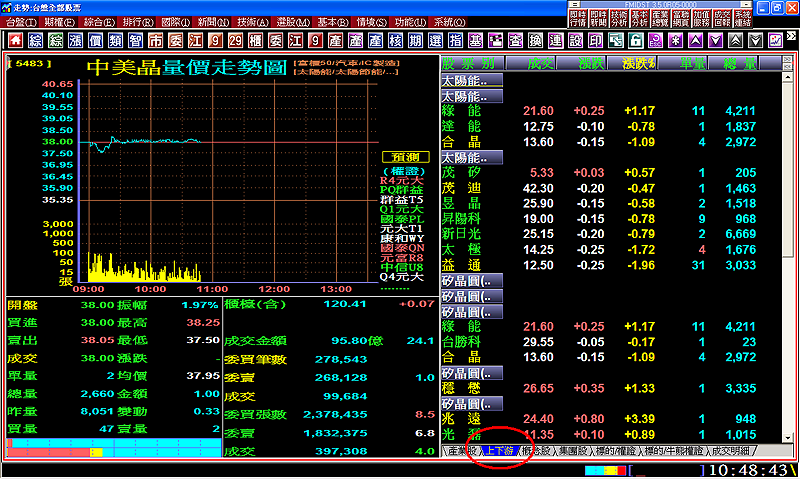The height and width of the screenshot is (479, 800).
Task: Select the 櫃 toolbar icon
Action: click(x=255, y=40)
